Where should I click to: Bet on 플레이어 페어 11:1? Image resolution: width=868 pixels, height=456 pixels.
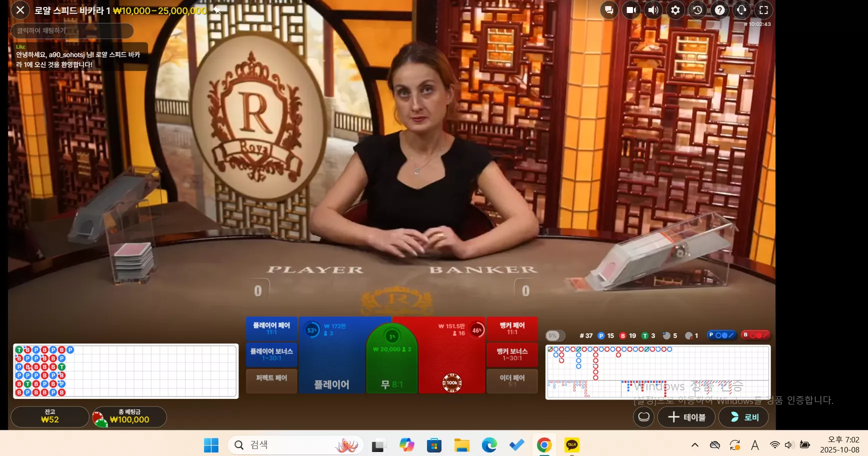pos(271,328)
